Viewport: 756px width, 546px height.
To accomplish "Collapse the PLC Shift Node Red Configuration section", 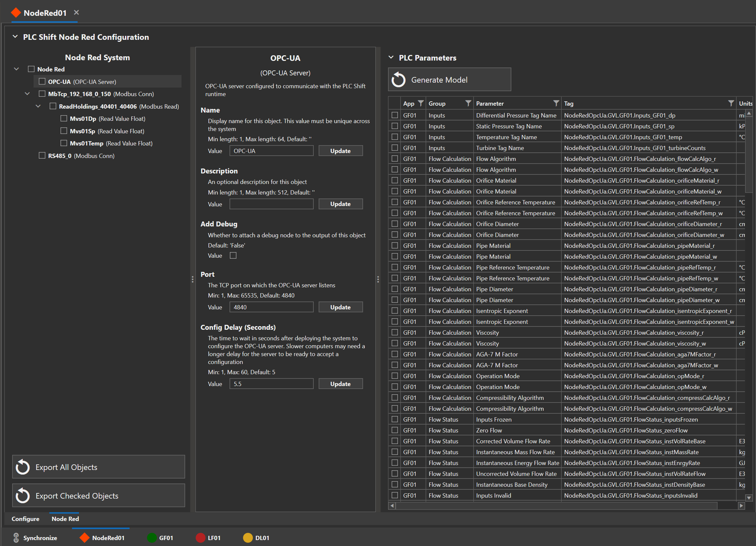I will click(x=15, y=37).
